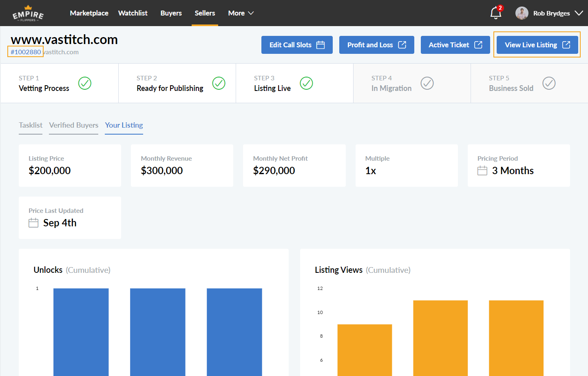Click the last blue Unlocks bar
This screenshot has height=376, width=588.
point(234,332)
